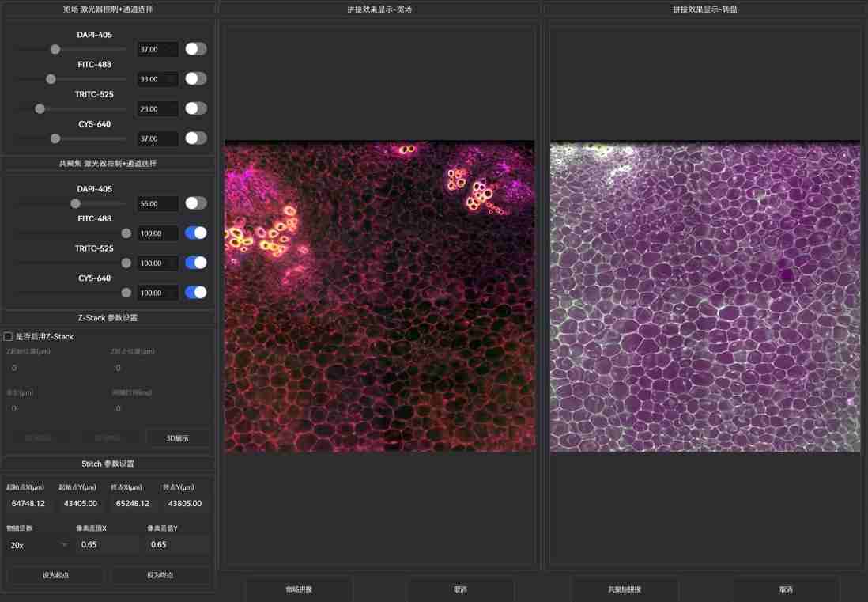The height and width of the screenshot is (602, 868).
Task: Disable the confocal TRITC-525 channel switch
Action: tap(195, 263)
